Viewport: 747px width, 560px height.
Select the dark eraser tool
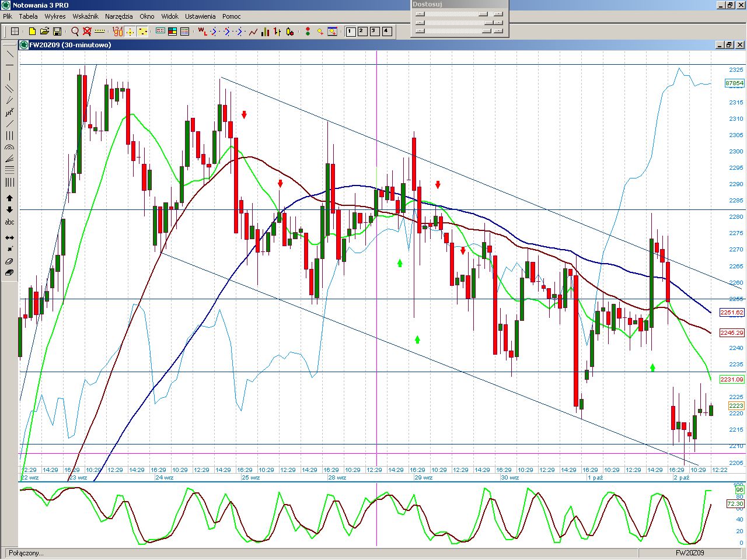pos(9,272)
